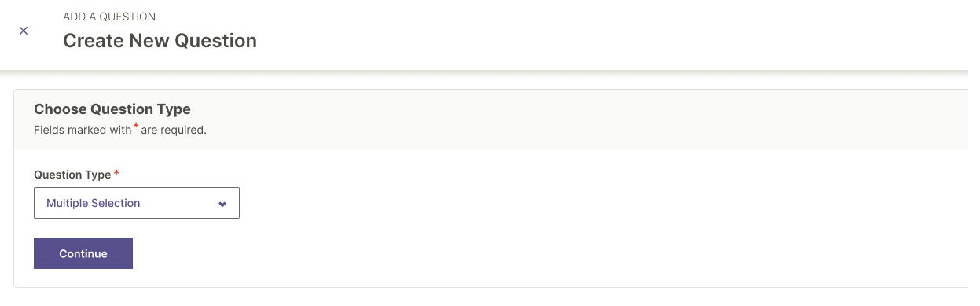Click the 'ADD' word above the title
Viewport: 980px width, 306px height.
[x=75, y=17]
